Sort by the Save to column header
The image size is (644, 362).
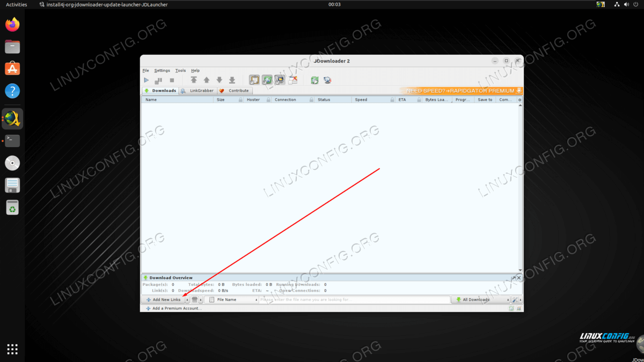click(485, 100)
